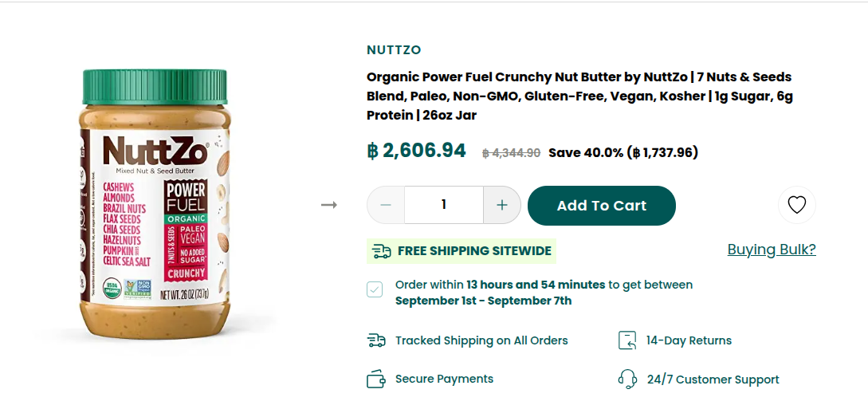Click the crossed-out original price
This screenshot has height=413, width=868.
point(511,153)
